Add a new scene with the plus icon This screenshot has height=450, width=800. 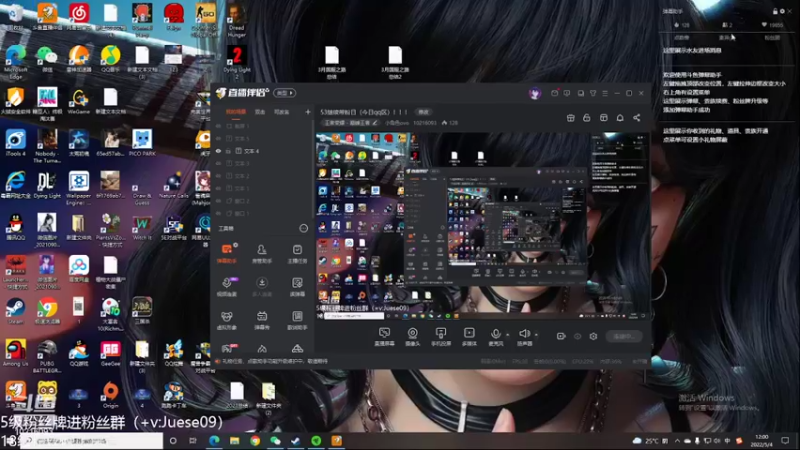pos(308,112)
